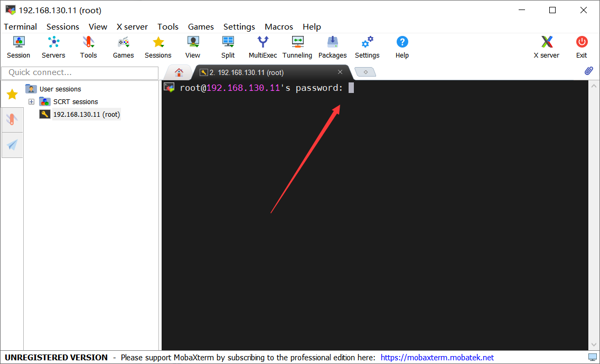The height and width of the screenshot is (364, 600).
Task: Open the mobaxterm.mobatek.net link
Action: (x=437, y=358)
